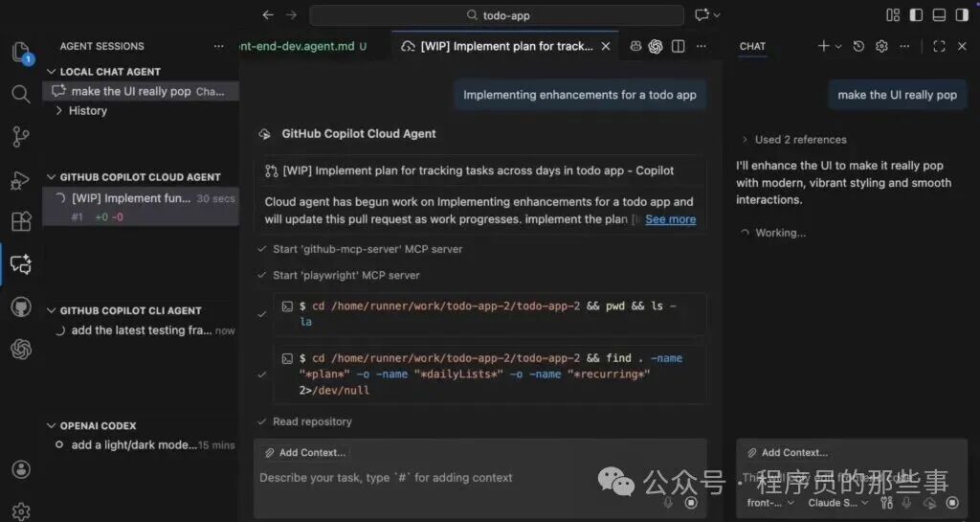980x522 pixels.
Task: Open the Claude S... model dropdown
Action: click(x=838, y=503)
